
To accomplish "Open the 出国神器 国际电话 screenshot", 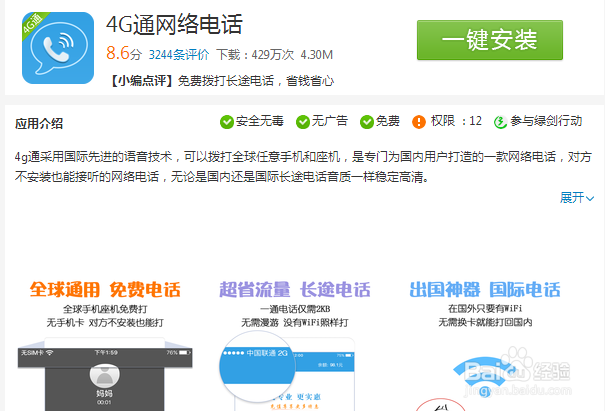I will click(485, 345).
